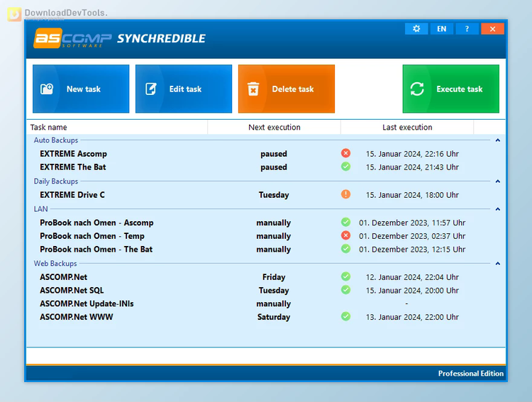Click the 'paused' status of EXTREME Ascomp
The image size is (532, 402).
tap(274, 154)
